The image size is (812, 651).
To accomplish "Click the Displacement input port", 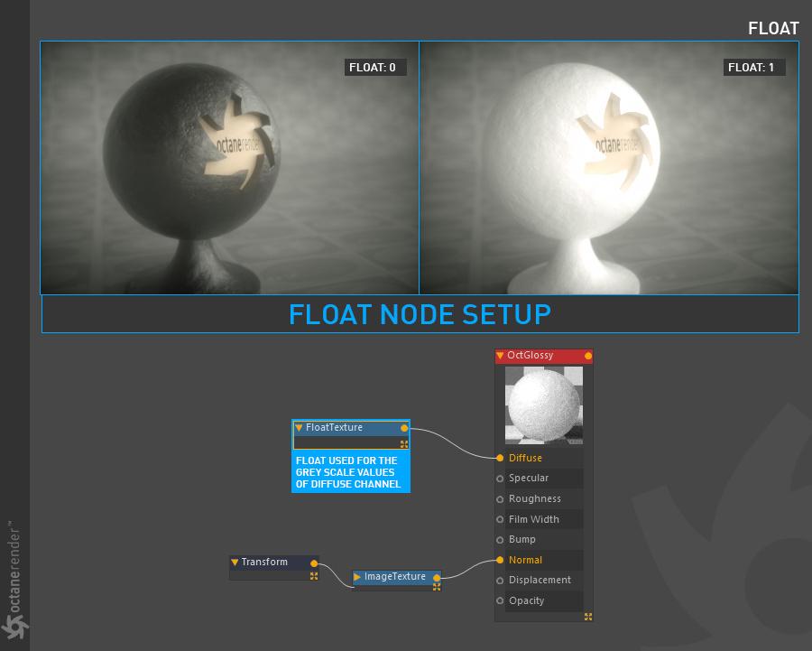I will click(x=500, y=581).
